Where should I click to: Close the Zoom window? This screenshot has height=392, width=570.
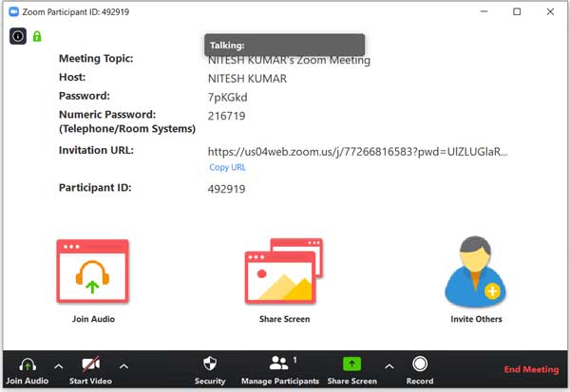pos(550,11)
